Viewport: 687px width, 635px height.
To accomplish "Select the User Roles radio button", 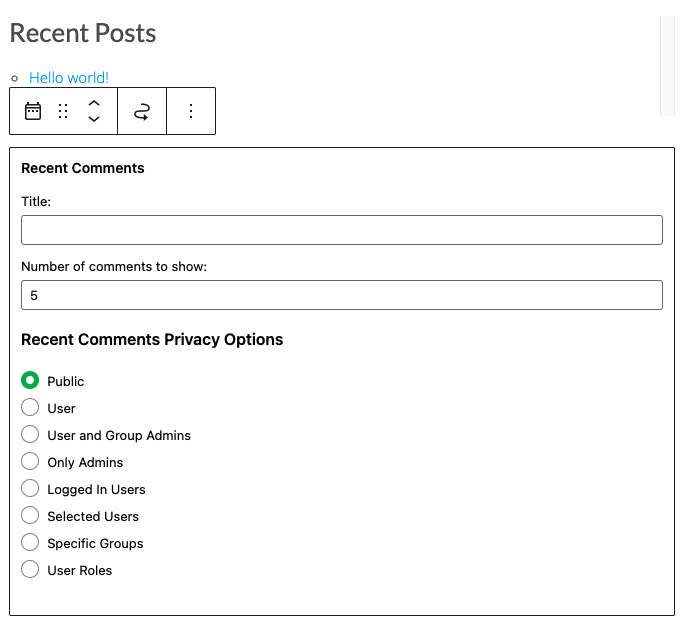I will click(x=30, y=570).
